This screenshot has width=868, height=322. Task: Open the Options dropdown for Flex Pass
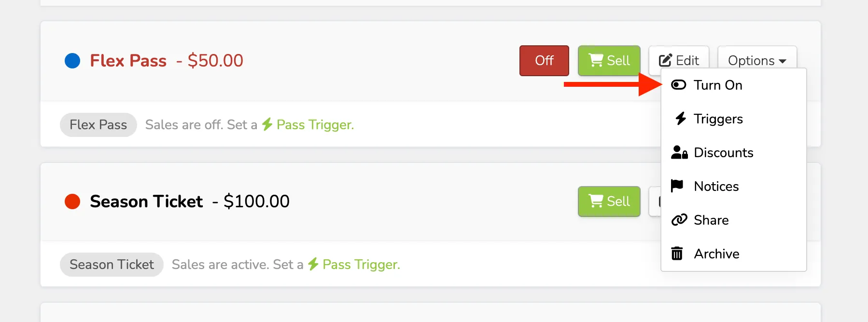(757, 60)
